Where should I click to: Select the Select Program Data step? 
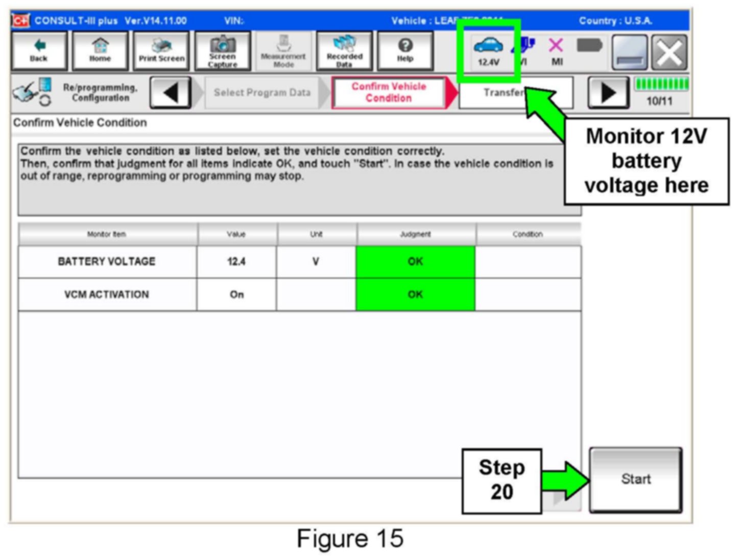point(261,93)
